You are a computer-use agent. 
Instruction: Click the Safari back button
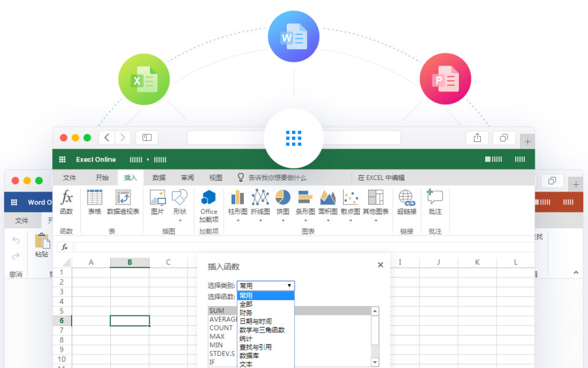(x=107, y=138)
